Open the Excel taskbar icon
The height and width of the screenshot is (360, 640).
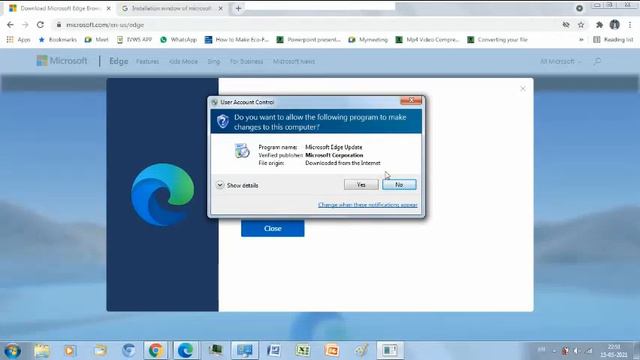pyautogui.click(x=303, y=351)
